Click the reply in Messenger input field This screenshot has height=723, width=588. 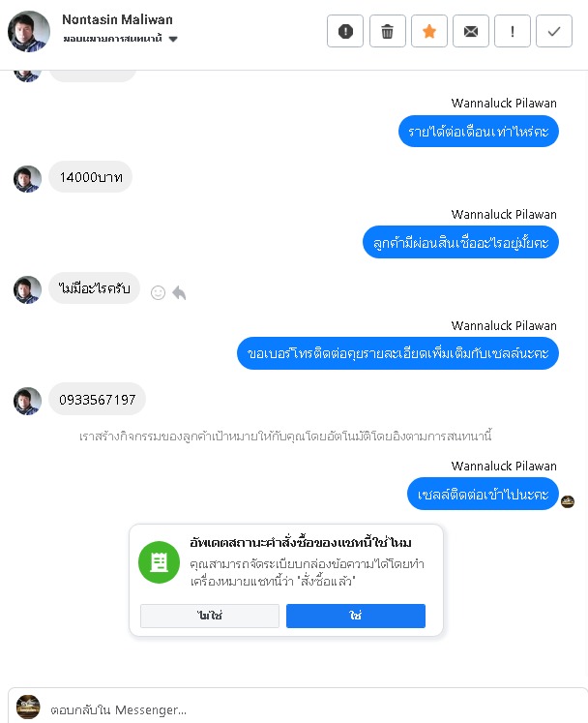pos(313,709)
